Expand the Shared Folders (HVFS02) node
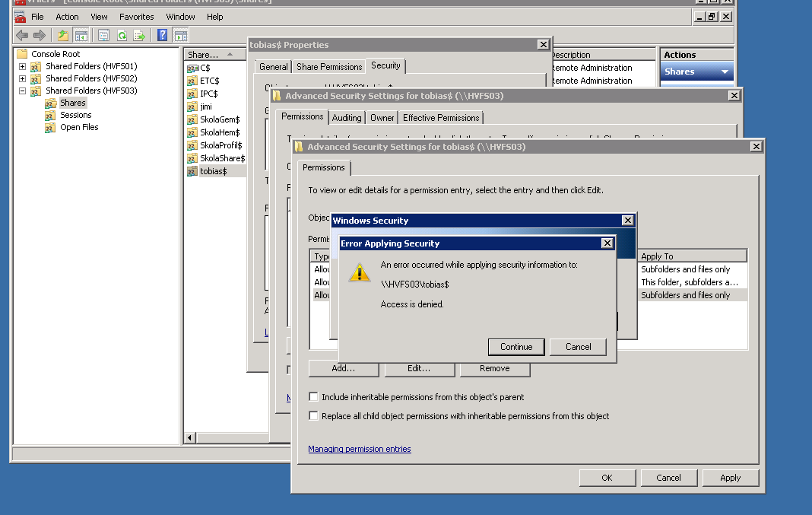812x515 pixels. pyautogui.click(x=22, y=79)
